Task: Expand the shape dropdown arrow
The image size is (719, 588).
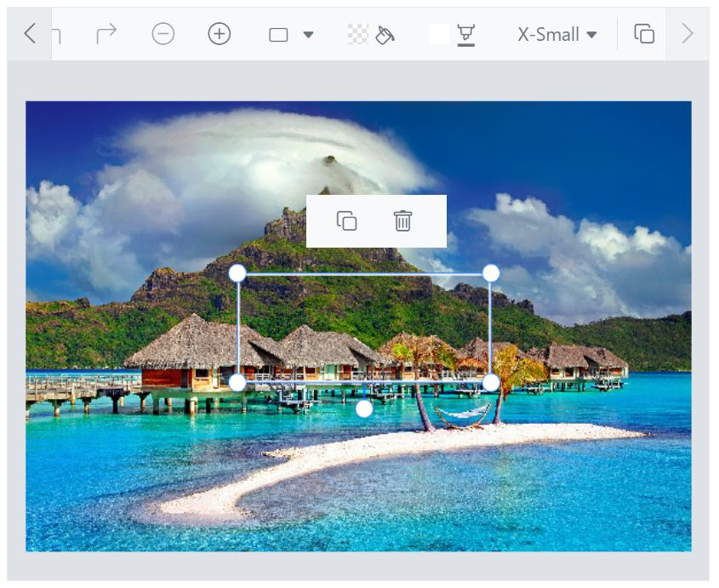Action: tap(308, 35)
